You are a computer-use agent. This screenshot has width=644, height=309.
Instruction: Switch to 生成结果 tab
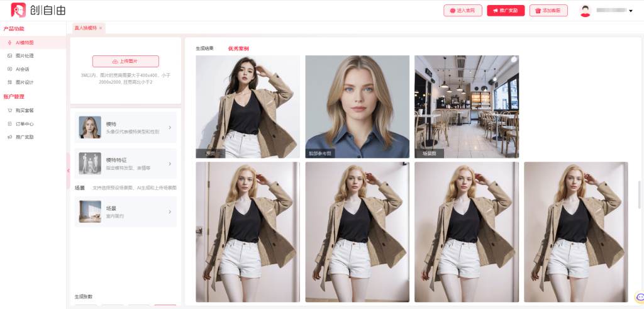[x=204, y=48]
